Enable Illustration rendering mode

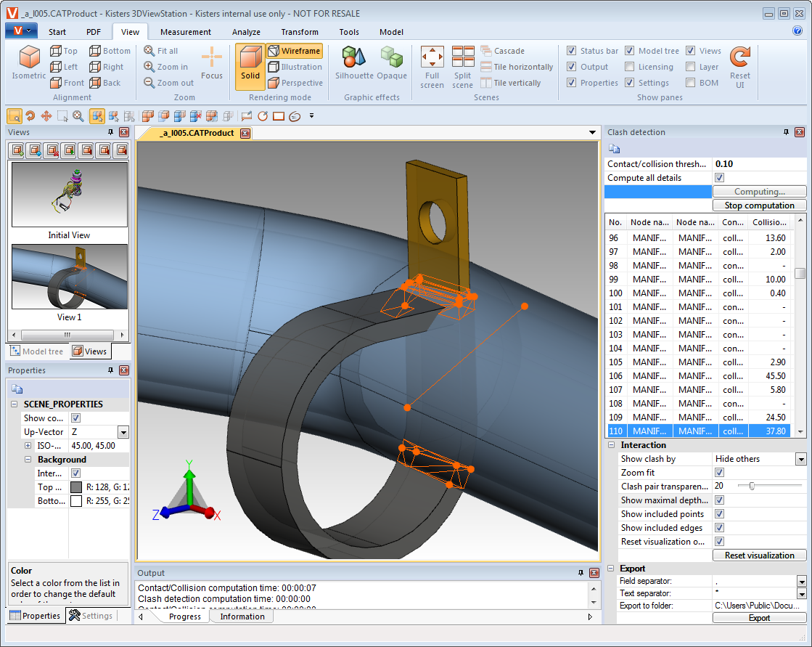tap(295, 67)
